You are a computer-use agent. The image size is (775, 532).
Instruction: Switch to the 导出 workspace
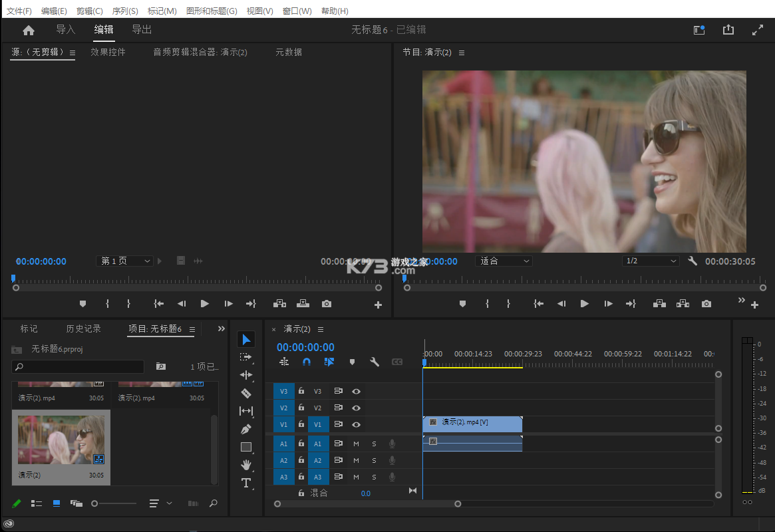click(x=141, y=30)
